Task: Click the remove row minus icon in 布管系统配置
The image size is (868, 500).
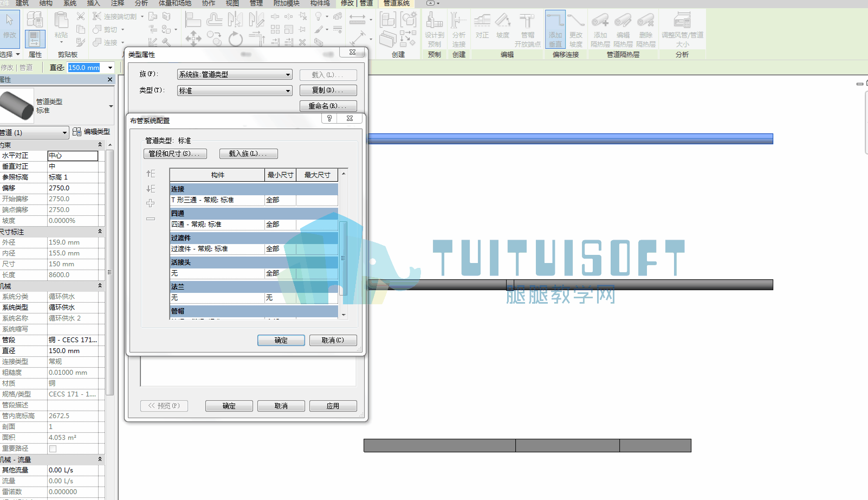Action: pos(151,219)
